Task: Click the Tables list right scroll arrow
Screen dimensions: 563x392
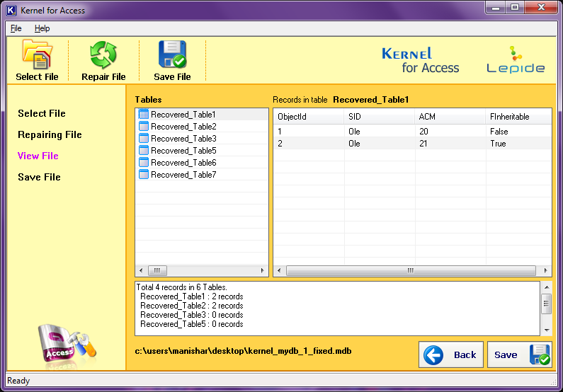Action: tap(263, 270)
